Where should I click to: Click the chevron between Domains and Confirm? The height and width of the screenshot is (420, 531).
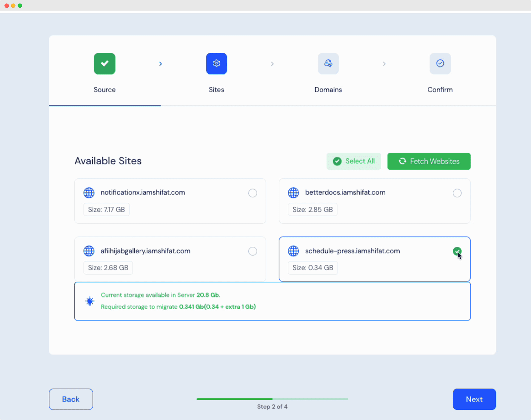click(384, 64)
